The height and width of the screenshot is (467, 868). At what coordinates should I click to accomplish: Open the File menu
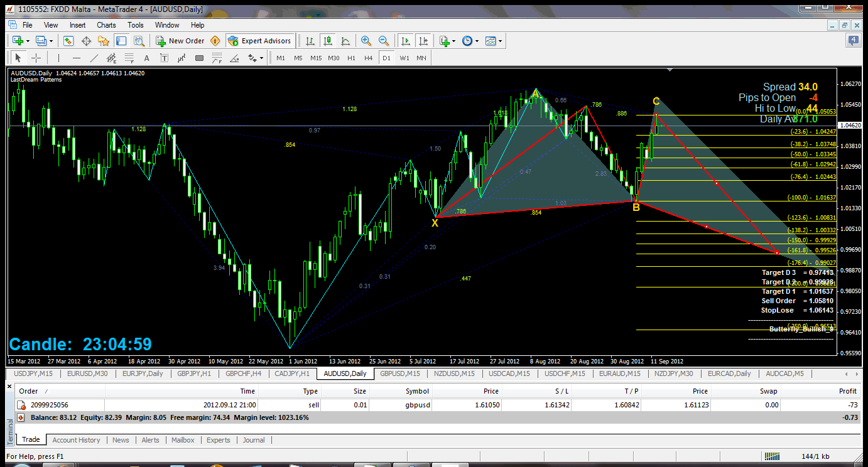click(x=28, y=25)
